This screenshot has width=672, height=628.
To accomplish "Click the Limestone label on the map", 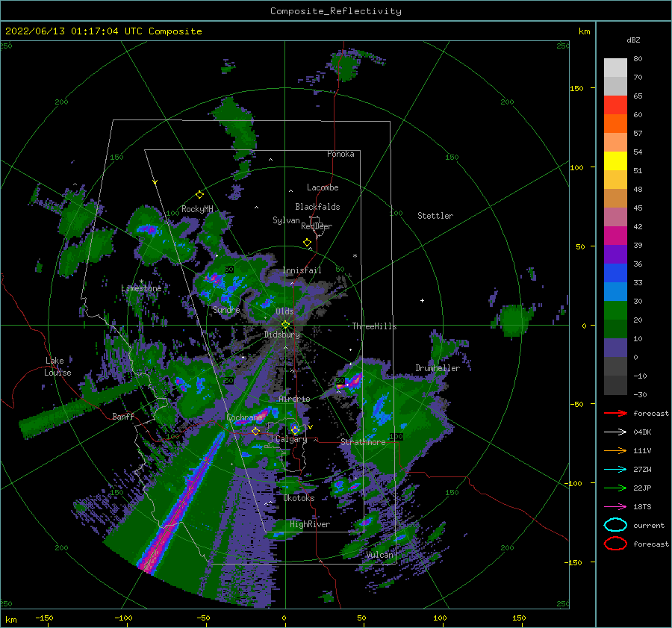I will (141, 288).
